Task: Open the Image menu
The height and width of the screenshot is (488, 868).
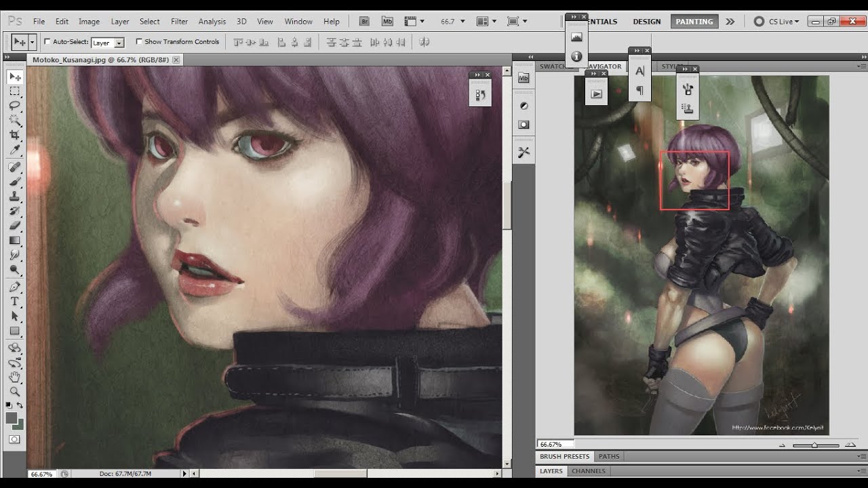Action: [x=89, y=22]
